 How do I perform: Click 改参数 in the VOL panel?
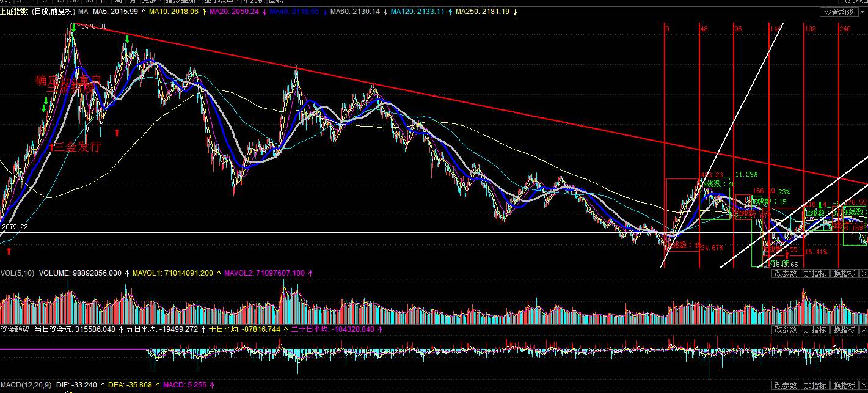point(786,274)
